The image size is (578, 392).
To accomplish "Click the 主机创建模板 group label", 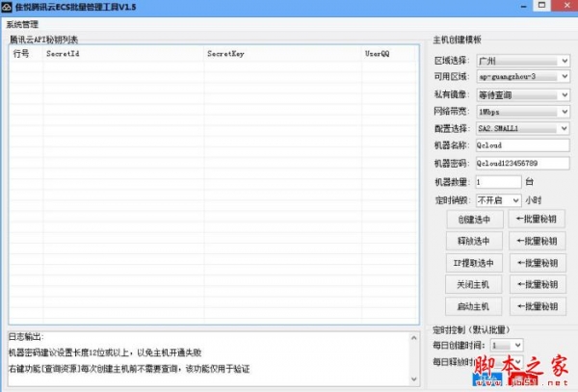I will pos(457,39).
